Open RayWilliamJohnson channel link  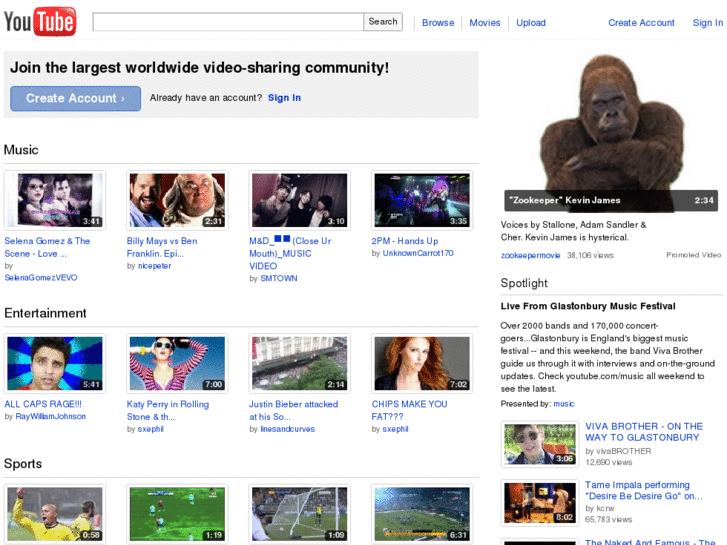tap(51, 416)
